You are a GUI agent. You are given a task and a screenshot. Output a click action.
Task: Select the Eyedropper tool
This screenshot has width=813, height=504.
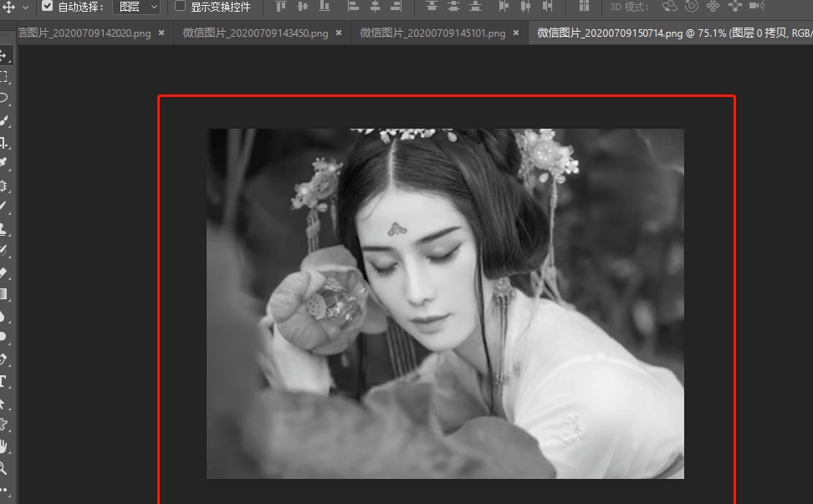(x=3, y=163)
